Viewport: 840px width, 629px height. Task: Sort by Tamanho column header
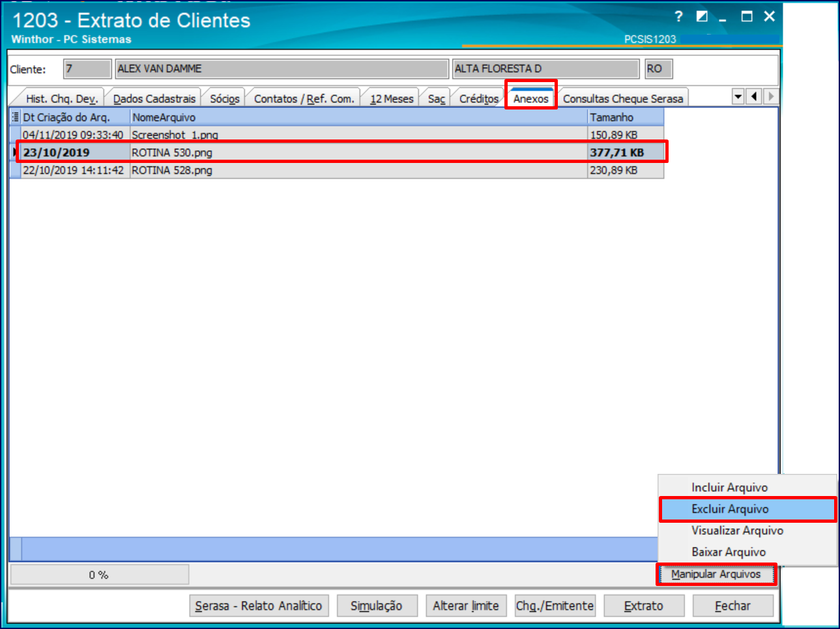[625, 117]
